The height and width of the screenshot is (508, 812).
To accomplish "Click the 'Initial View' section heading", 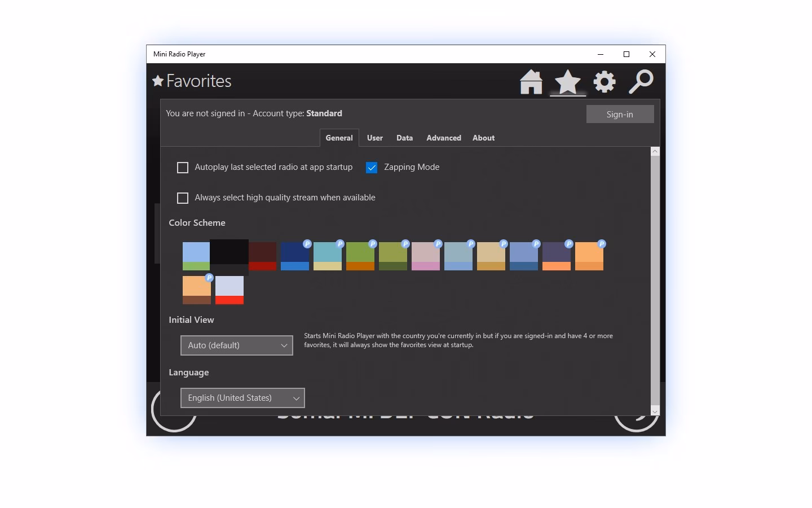I will pos(191,320).
